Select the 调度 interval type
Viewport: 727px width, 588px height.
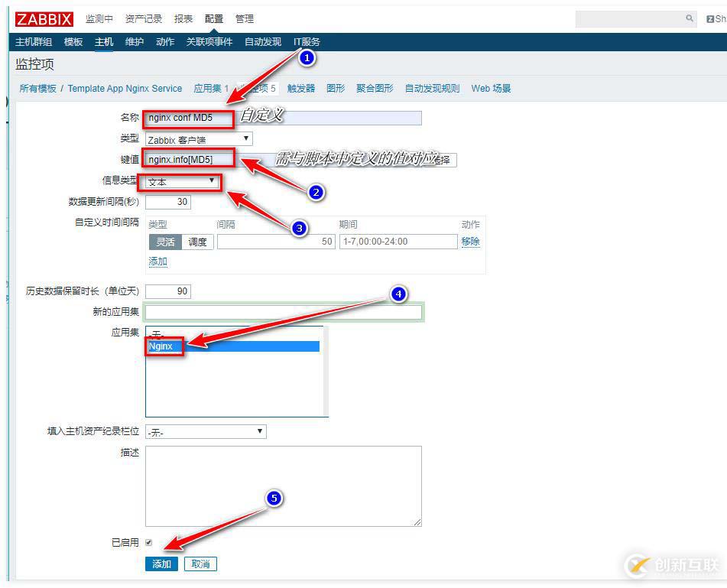coord(197,242)
